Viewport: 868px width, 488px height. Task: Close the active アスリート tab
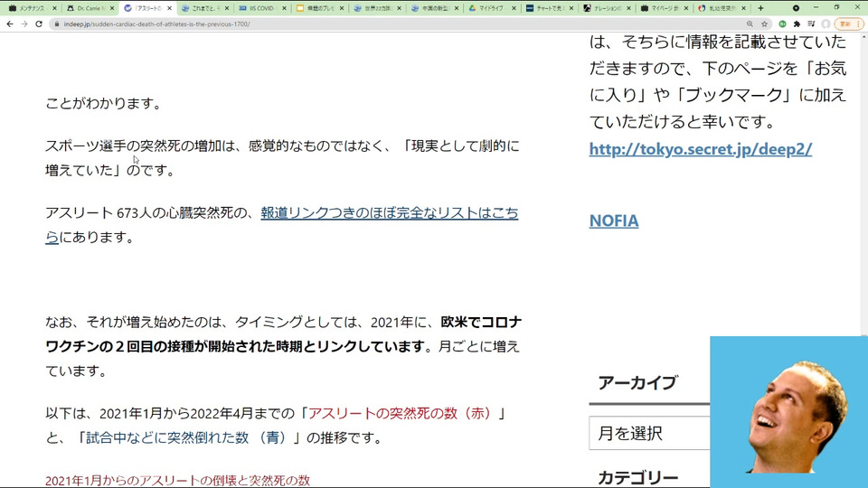pos(169,8)
